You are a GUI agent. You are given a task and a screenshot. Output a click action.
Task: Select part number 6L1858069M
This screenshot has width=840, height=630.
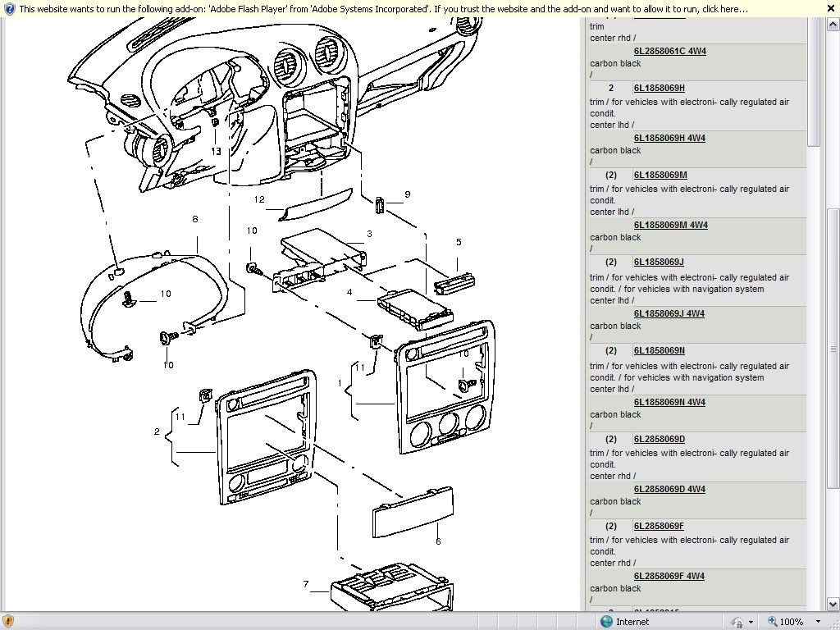click(x=660, y=175)
